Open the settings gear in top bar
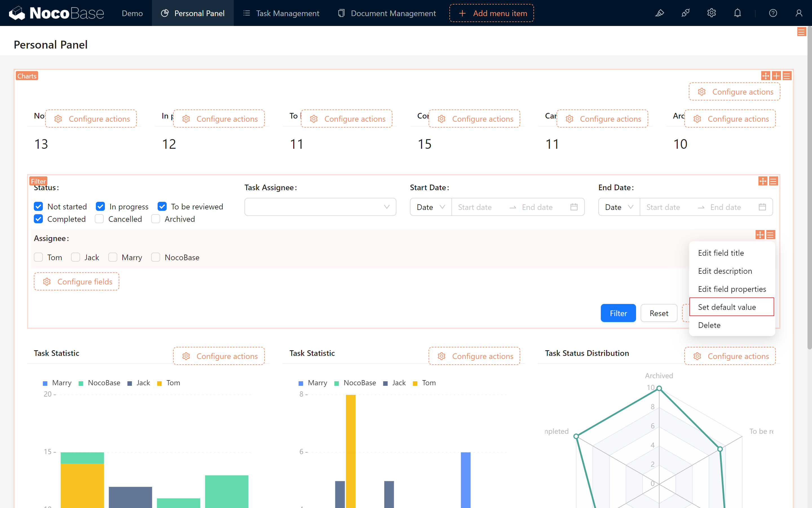Screen dimensions: 812x508 pyautogui.click(x=711, y=13)
